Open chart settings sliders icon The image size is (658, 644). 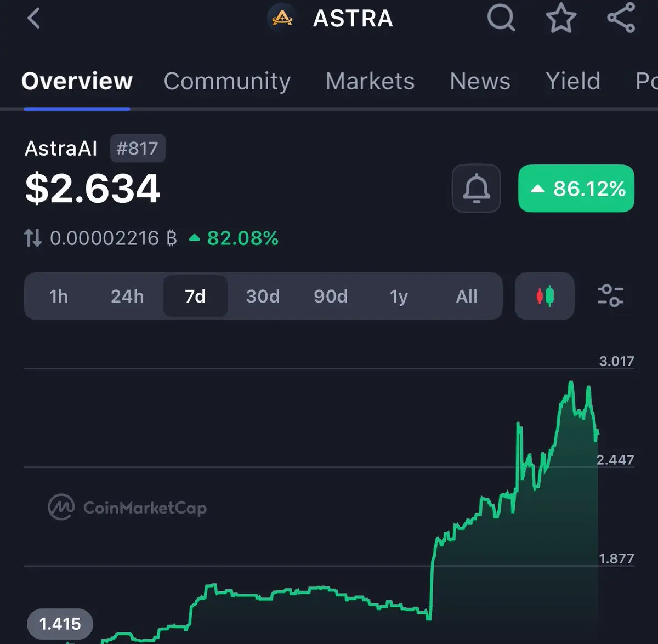(610, 296)
